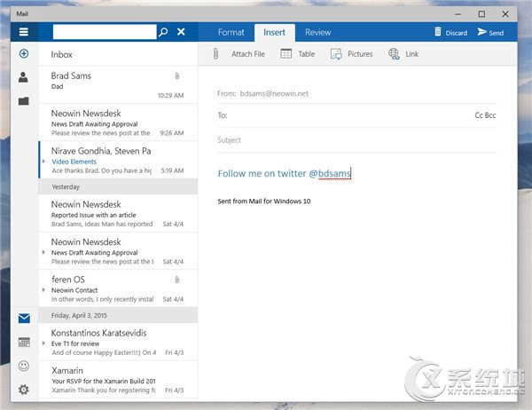
Task: Click the Link label
Action: (x=412, y=54)
